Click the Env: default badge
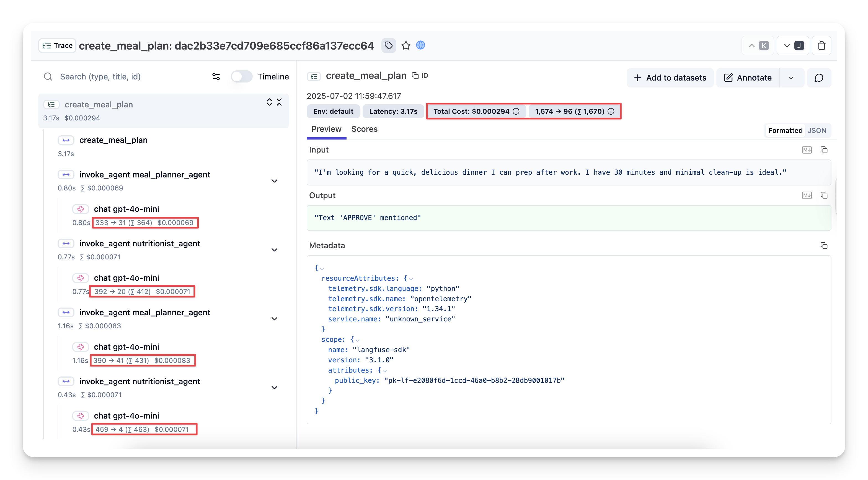The width and height of the screenshot is (868, 480). click(x=333, y=111)
